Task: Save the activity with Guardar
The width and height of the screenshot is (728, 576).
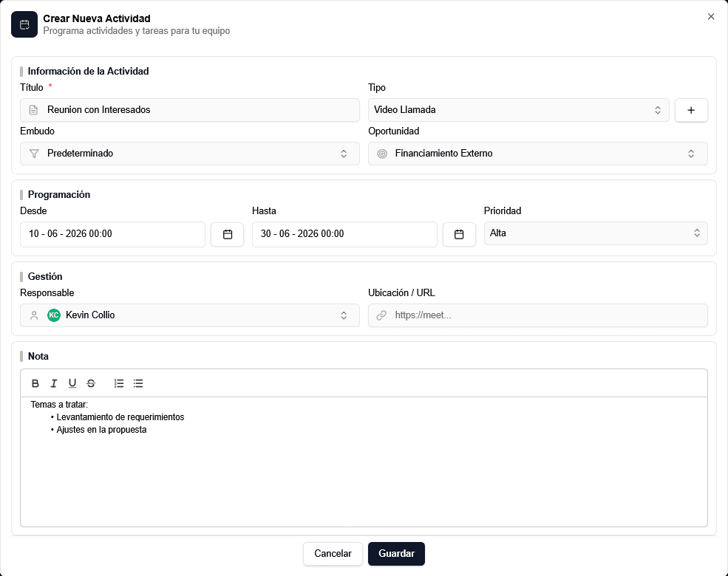Action: tap(396, 554)
